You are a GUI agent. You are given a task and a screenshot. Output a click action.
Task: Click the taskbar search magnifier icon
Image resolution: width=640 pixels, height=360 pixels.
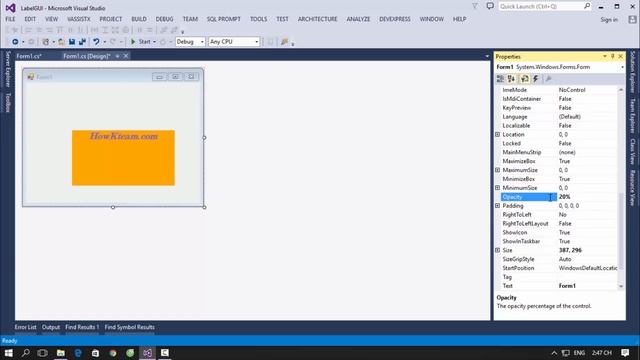(x=25, y=353)
